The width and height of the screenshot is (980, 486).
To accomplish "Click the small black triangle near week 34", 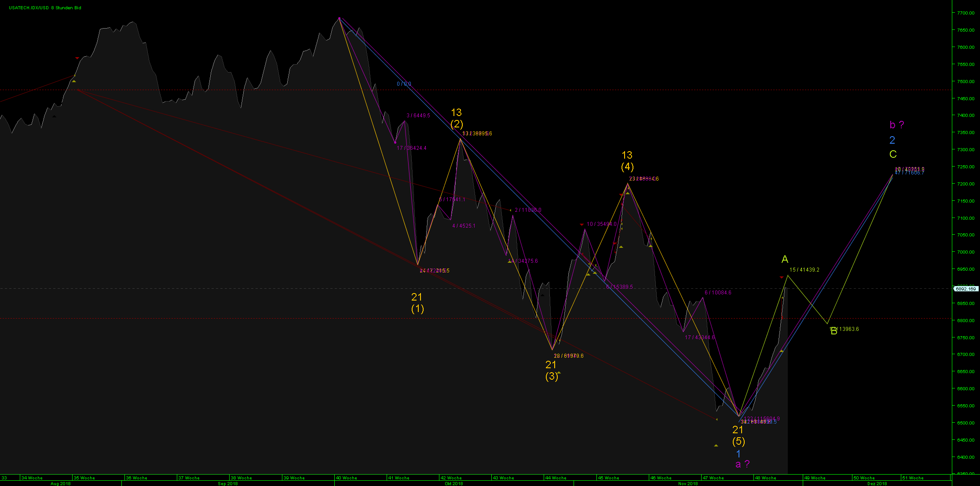I will point(54,116).
